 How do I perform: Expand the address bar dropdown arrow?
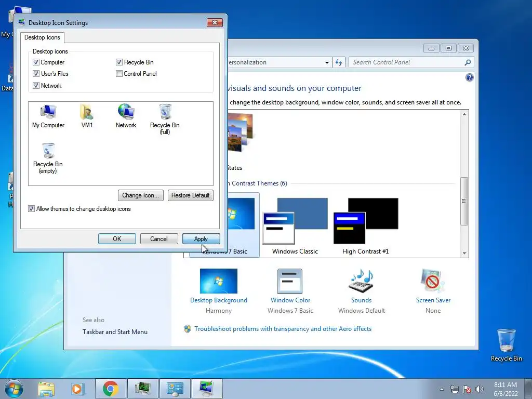[x=327, y=62]
